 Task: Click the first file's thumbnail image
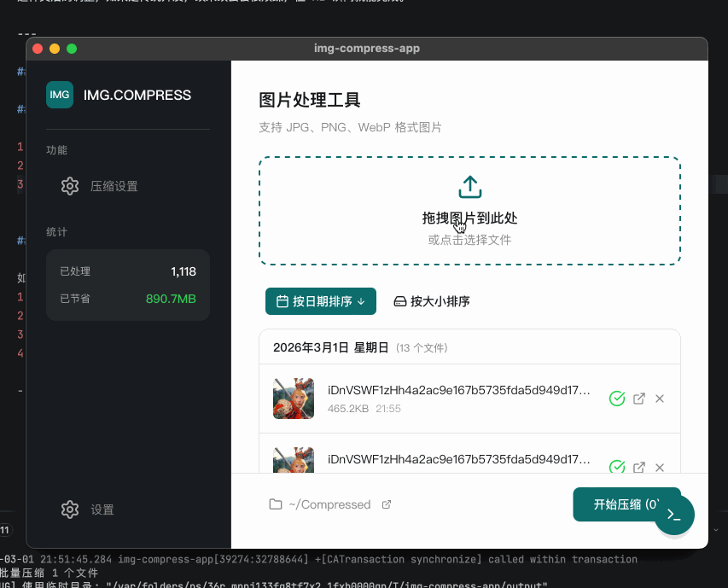[294, 399]
